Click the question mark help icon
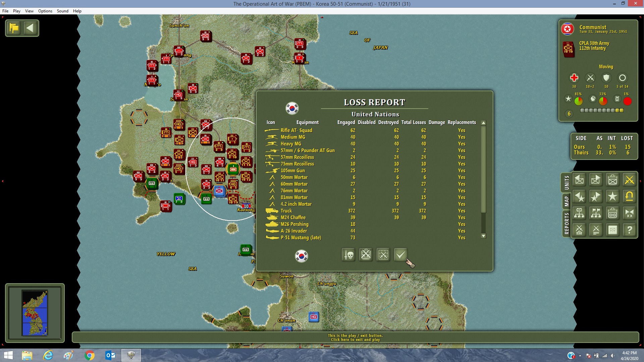The height and width of the screenshot is (362, 644). 629,230
